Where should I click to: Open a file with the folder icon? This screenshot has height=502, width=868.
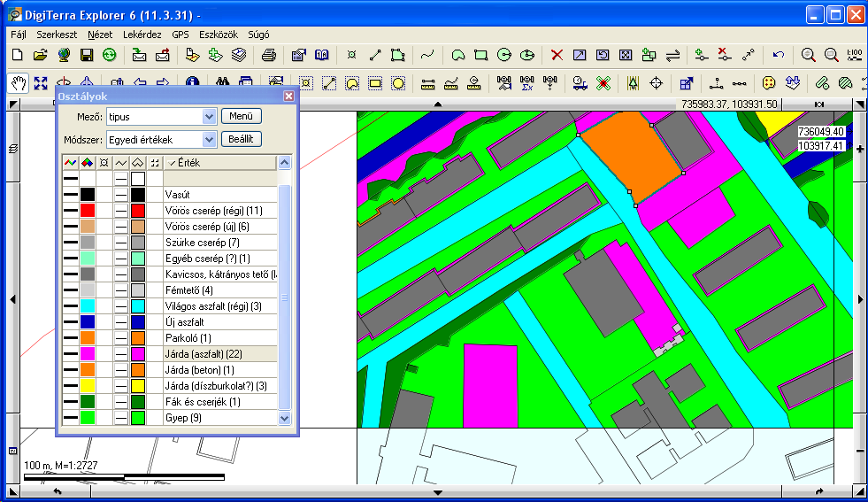[41, 55]
